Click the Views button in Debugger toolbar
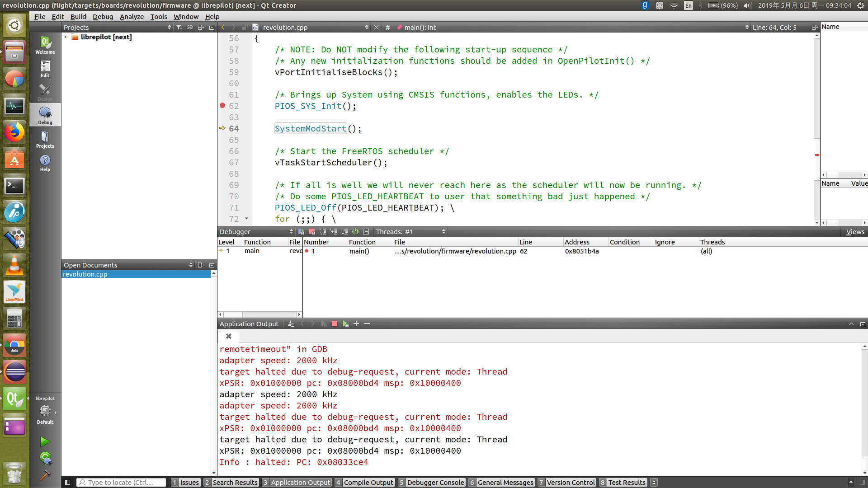This screenshot has width=868, height=488. [854, 231]
